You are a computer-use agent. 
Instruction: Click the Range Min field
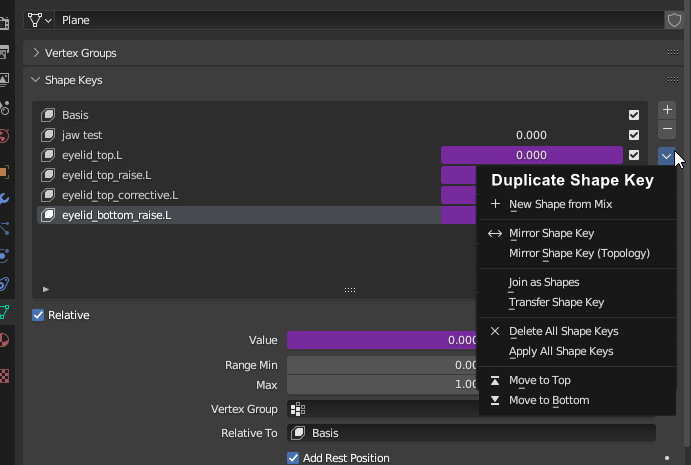click(382, 365)
